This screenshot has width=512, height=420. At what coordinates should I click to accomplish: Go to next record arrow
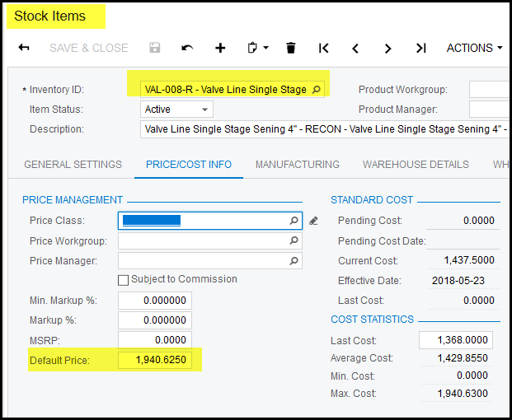pyautogui.click(x=388, y=48)
